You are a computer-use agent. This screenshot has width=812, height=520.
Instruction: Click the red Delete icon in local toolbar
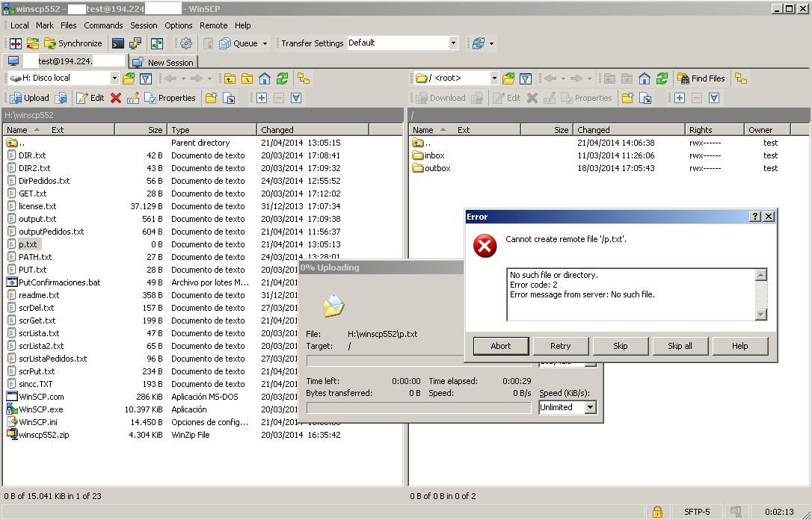(116, 98)
